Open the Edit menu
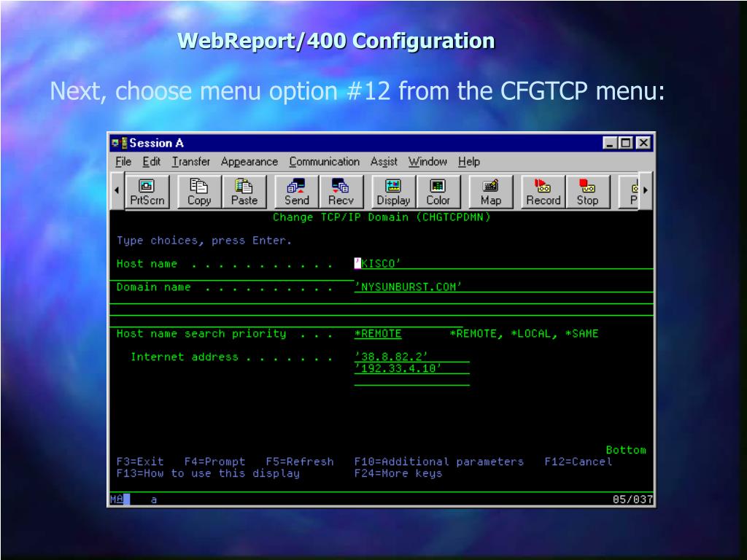Viewport: 747px width, 560px height. point(152,162)
